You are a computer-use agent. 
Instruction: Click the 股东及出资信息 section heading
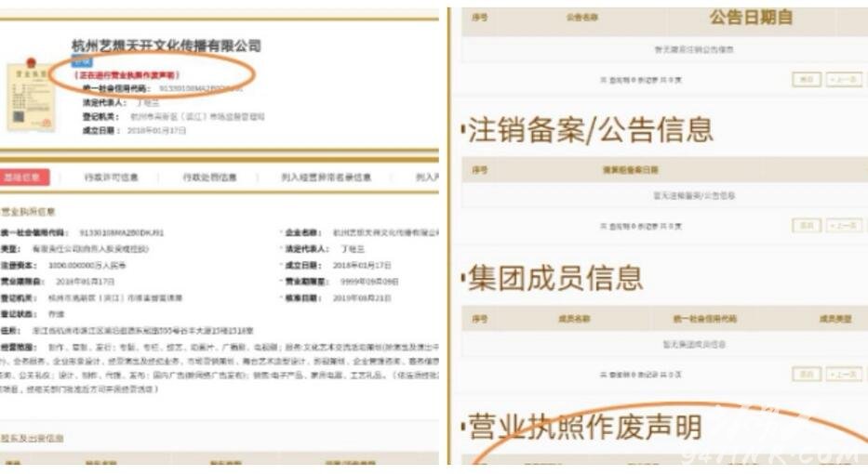[x=32, y=438]
